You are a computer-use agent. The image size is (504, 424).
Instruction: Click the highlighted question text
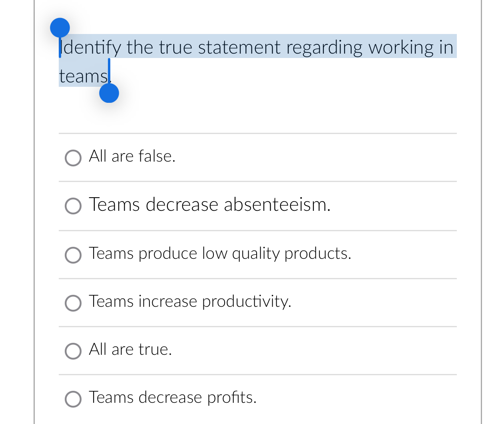(x=256, y=47)
